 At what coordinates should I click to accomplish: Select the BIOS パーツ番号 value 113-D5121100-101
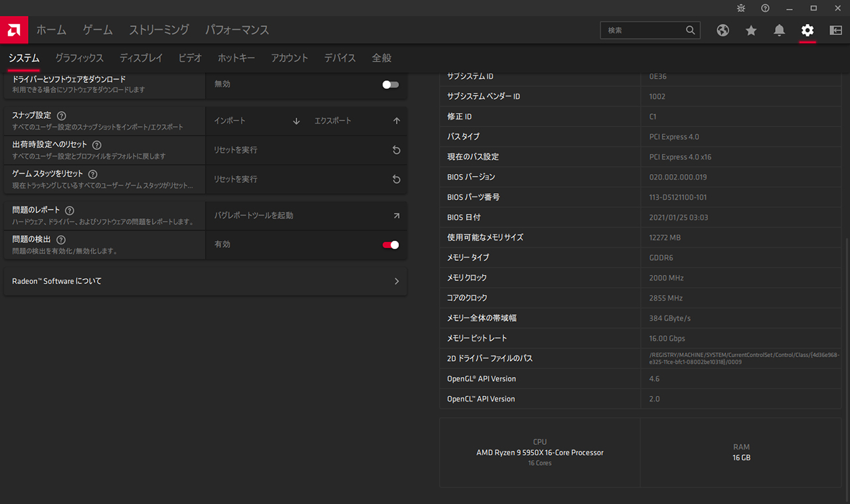[678, 197]
